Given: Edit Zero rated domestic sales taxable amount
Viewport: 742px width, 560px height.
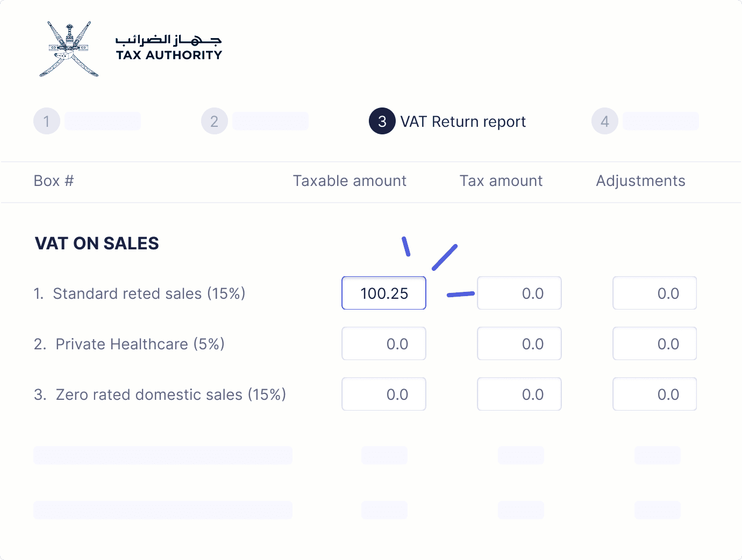Looking at the screenshot, I should [x=384, y=394].
